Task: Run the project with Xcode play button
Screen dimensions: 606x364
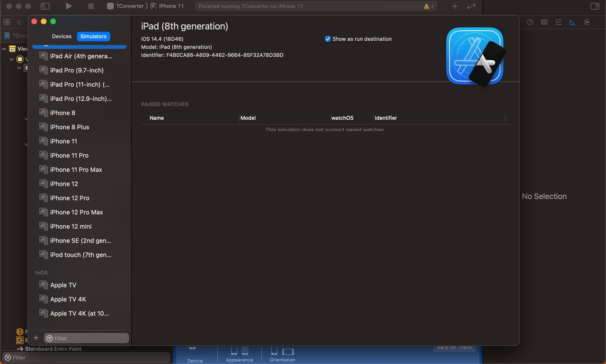Action: point(69,6)
